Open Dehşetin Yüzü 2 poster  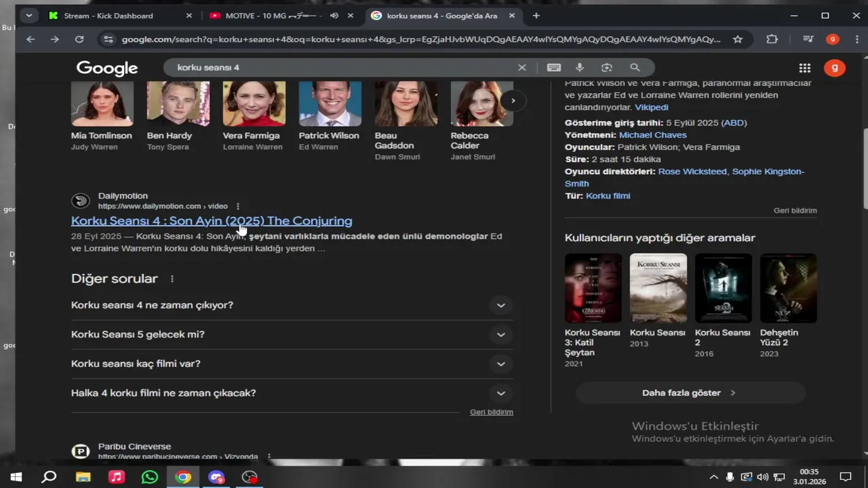789,288
